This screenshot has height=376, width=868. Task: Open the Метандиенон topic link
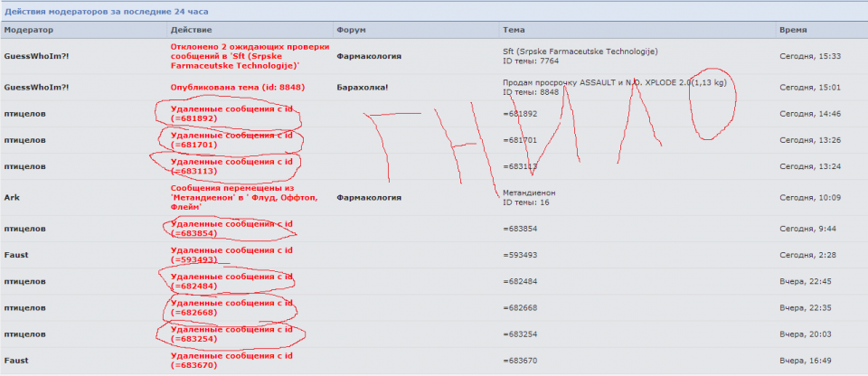point(530,193)
